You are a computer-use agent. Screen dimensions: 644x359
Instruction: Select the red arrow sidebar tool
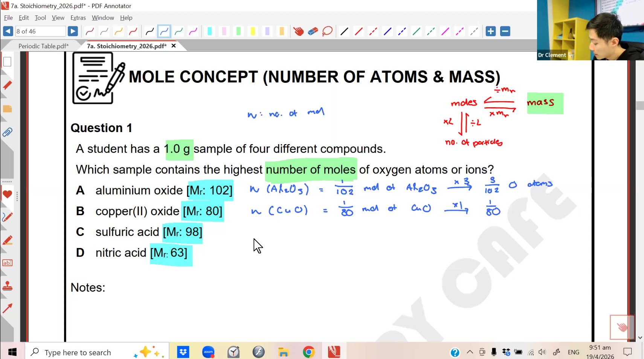click(x=7, y=309)
